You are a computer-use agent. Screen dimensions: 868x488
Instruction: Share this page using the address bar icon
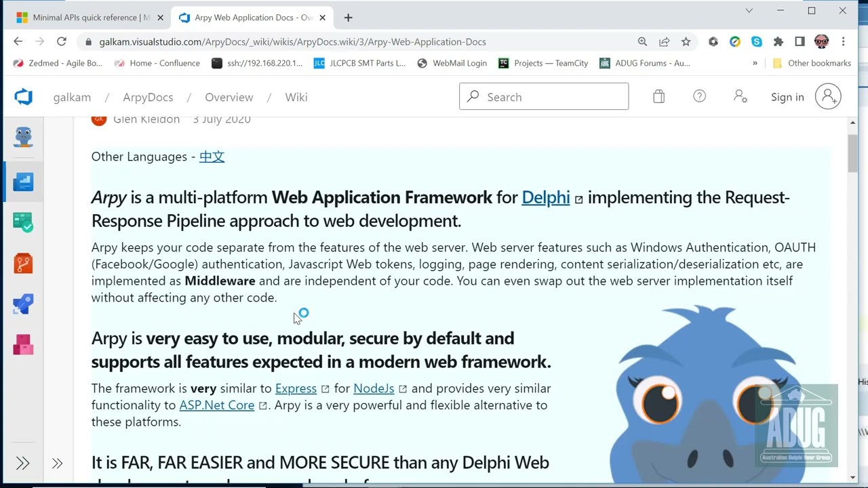click(x=664, y=41)
